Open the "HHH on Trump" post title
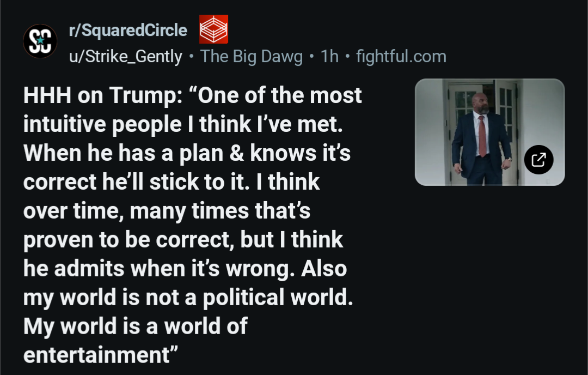588x375 pixels. point(192,96)
